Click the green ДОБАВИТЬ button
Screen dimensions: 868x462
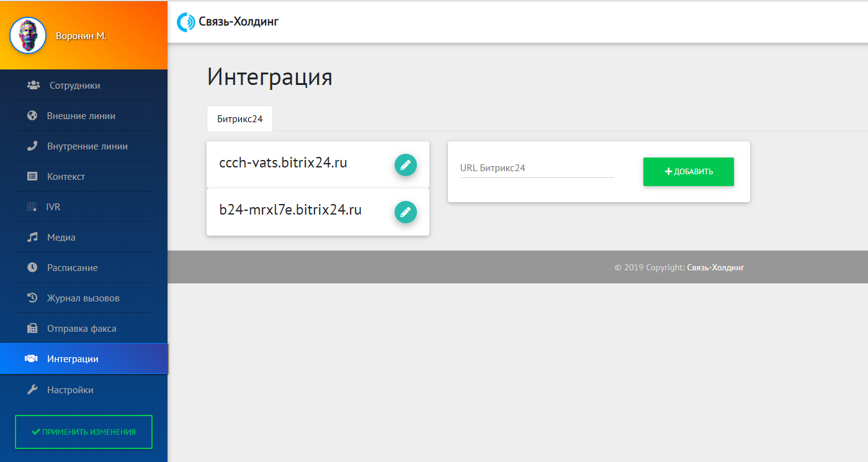coord(689,172)
